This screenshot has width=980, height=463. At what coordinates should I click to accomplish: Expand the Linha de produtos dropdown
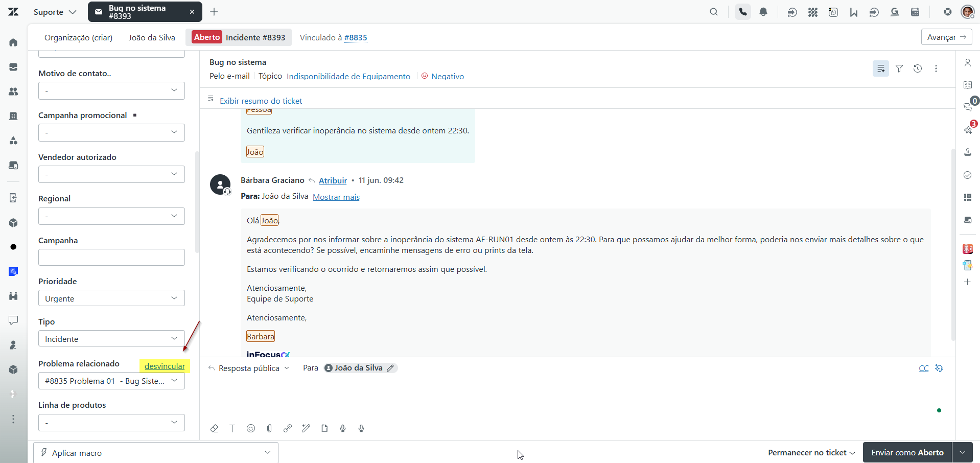111,423
